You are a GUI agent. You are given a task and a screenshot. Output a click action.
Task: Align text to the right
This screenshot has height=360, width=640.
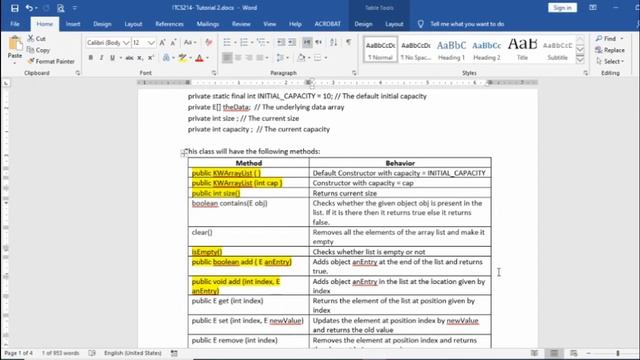point(249,58)
